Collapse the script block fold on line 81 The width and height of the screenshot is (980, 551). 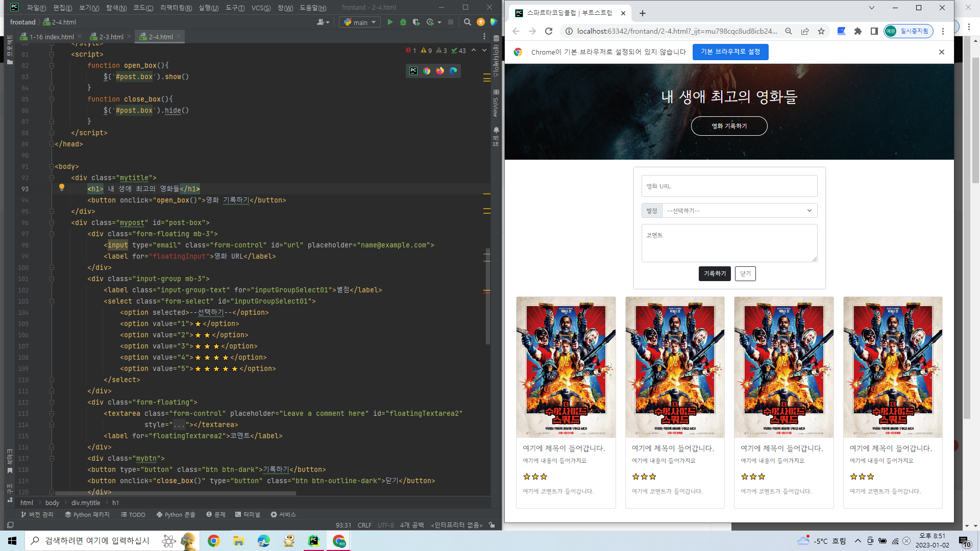pyautogui.click(x=52, y=54)
